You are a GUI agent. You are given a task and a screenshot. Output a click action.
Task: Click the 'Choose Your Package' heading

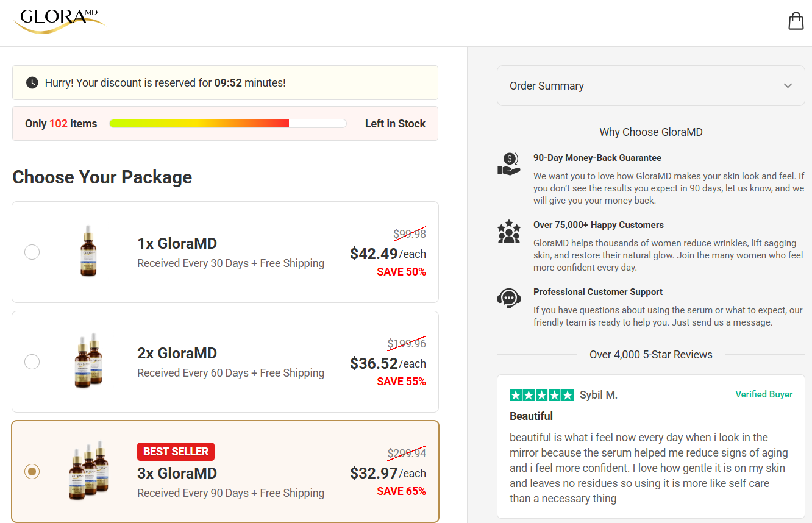click(x=102, y=177)
